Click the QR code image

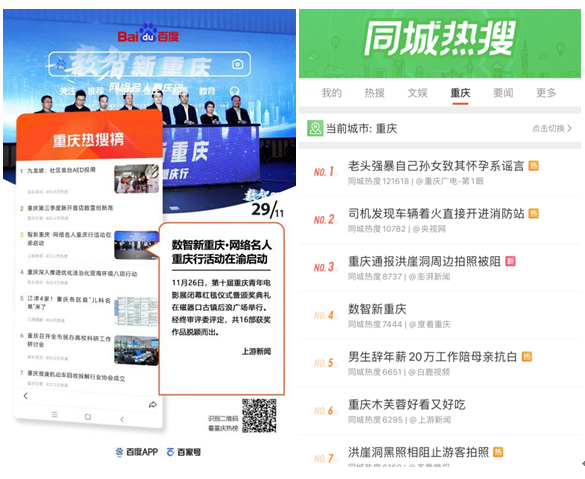click(x=259, y=416)
